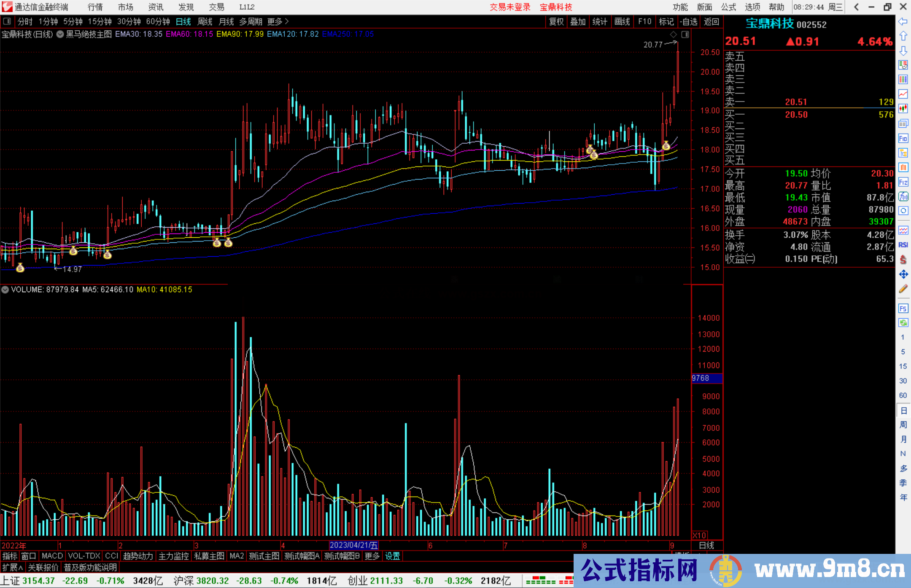Click the 复权 button
The image size is (911, 588).
click(556, 21)
